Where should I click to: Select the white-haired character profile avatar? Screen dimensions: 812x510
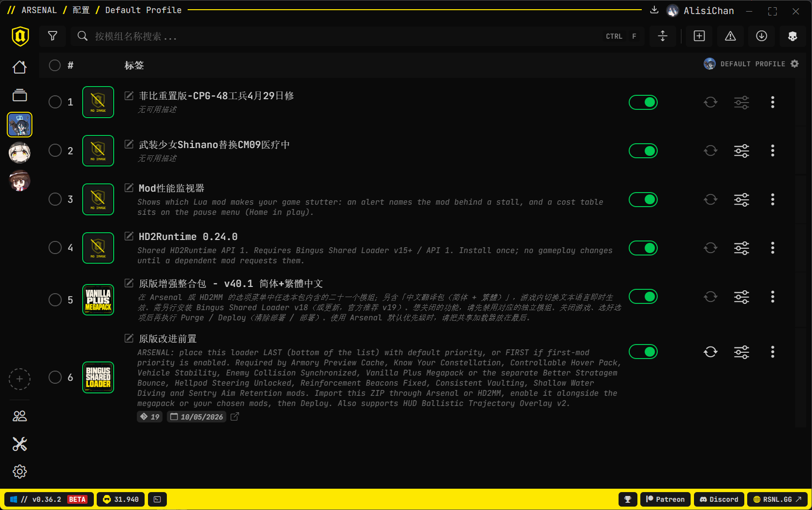point(20,153)
